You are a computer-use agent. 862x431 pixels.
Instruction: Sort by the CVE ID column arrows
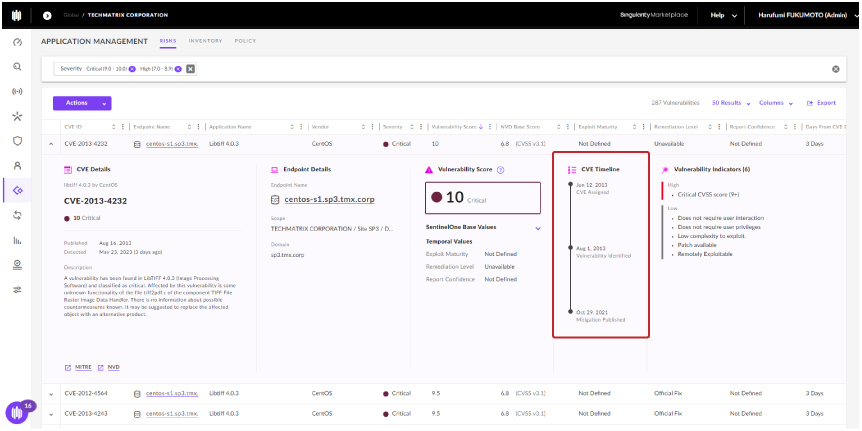point(114,127)
